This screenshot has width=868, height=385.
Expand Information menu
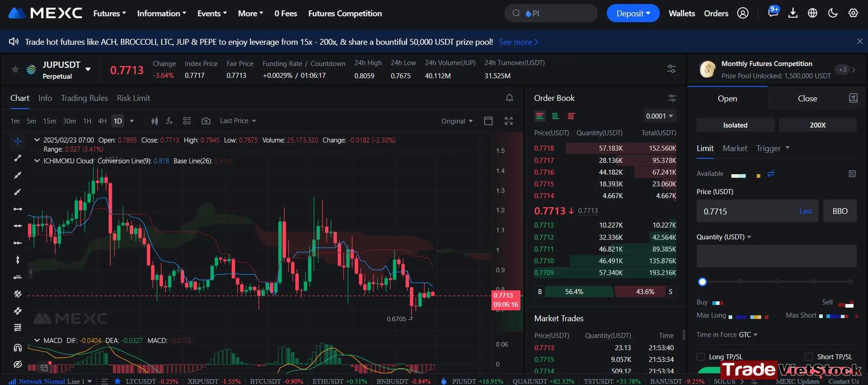(161, 14)
